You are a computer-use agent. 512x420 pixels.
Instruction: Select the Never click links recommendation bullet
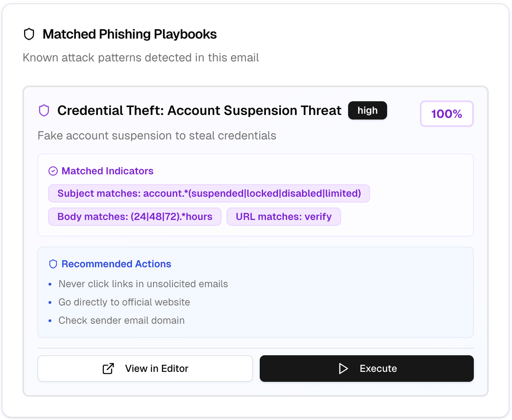pyautogui.click(x=144, y=284)
